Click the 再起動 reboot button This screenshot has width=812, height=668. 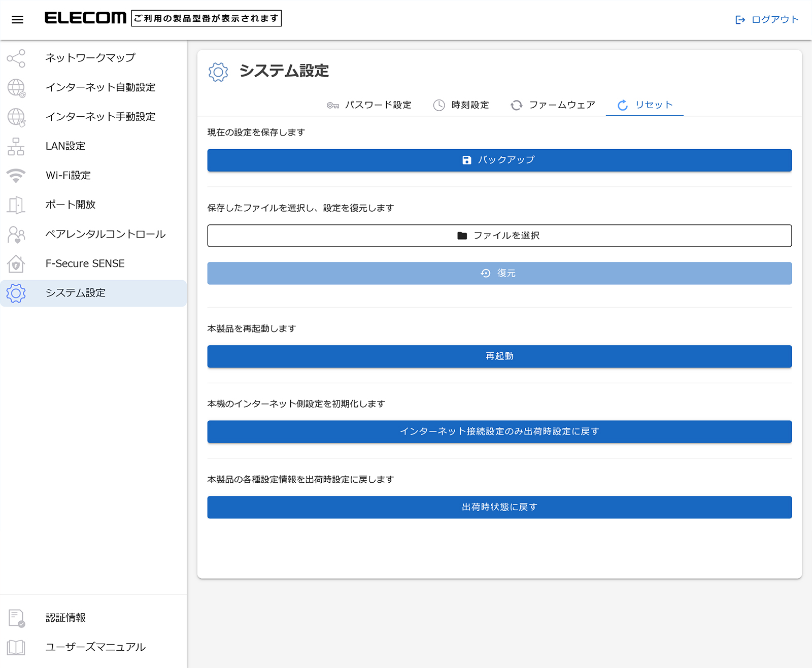point(499,356)
